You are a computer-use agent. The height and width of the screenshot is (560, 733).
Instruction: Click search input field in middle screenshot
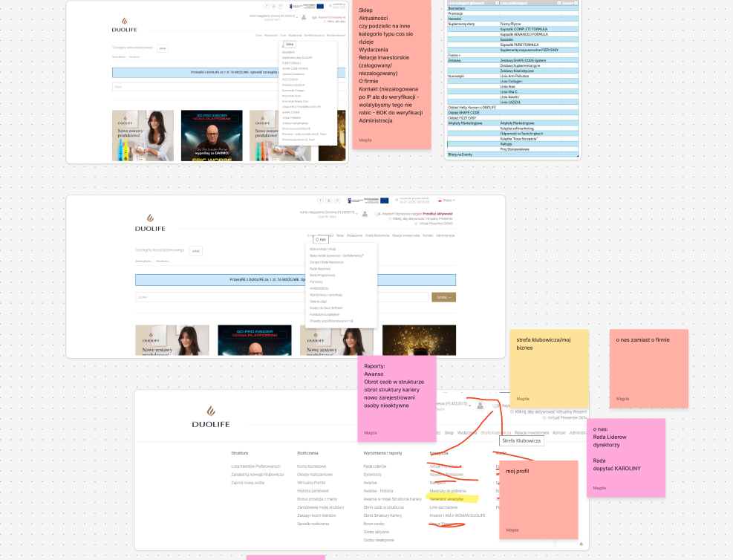282,297
